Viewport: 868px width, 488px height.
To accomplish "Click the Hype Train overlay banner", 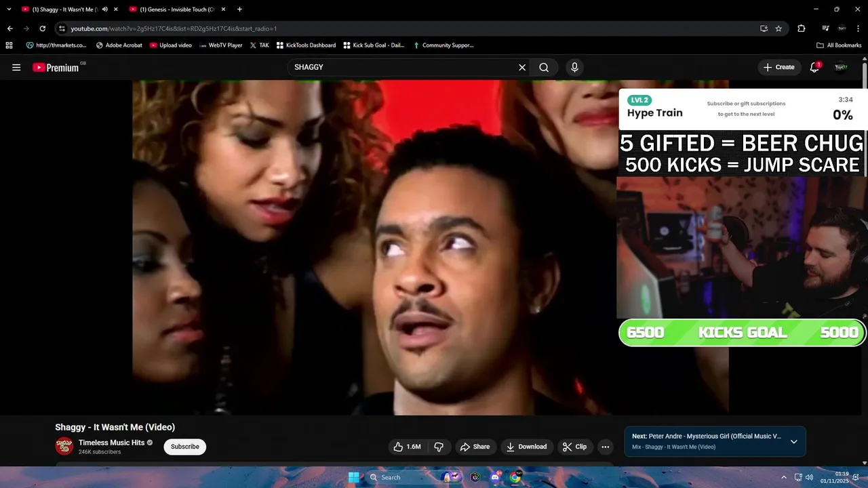I will pyautogui.click(x=743, y=109).
